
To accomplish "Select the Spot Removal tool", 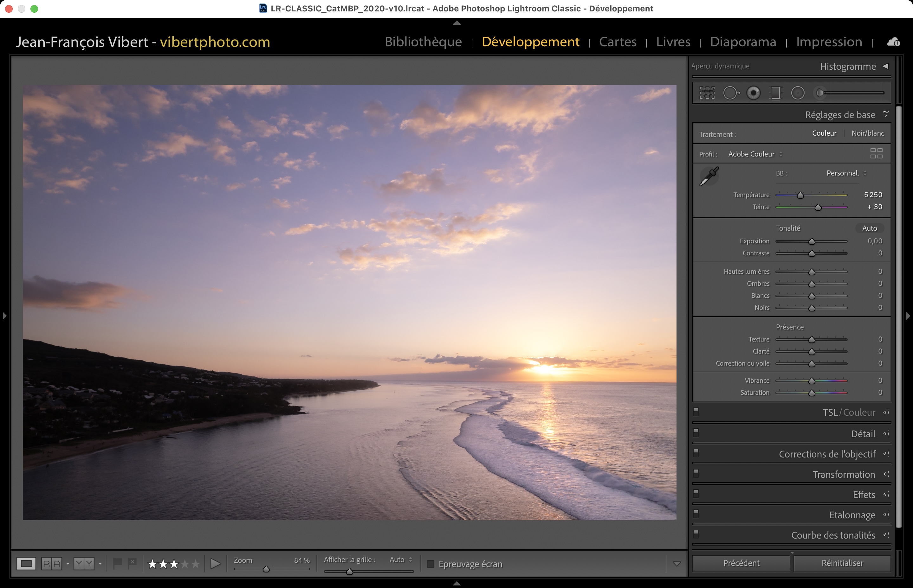I will point(731,93).
